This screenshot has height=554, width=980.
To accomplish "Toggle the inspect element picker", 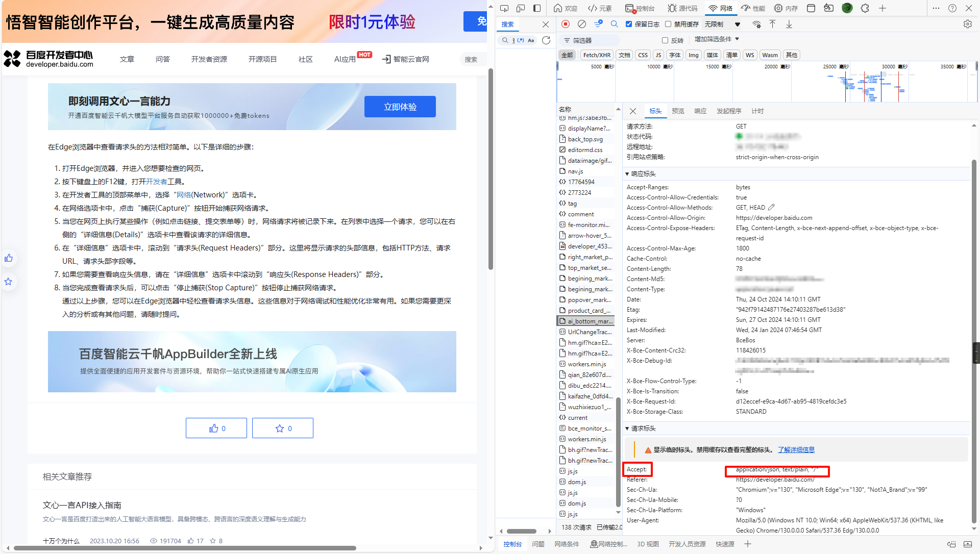I will tap(504, 8).
